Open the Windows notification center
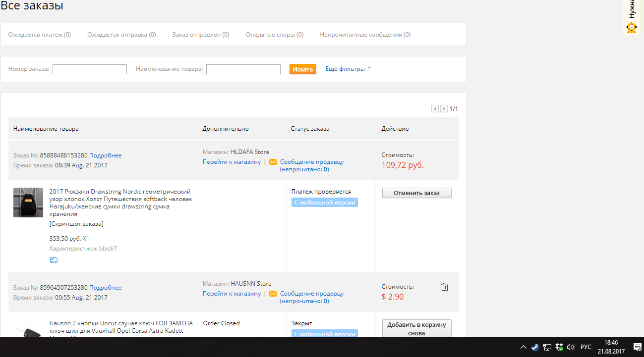This screenshot has width=644, height=357. tap(638, 347)
